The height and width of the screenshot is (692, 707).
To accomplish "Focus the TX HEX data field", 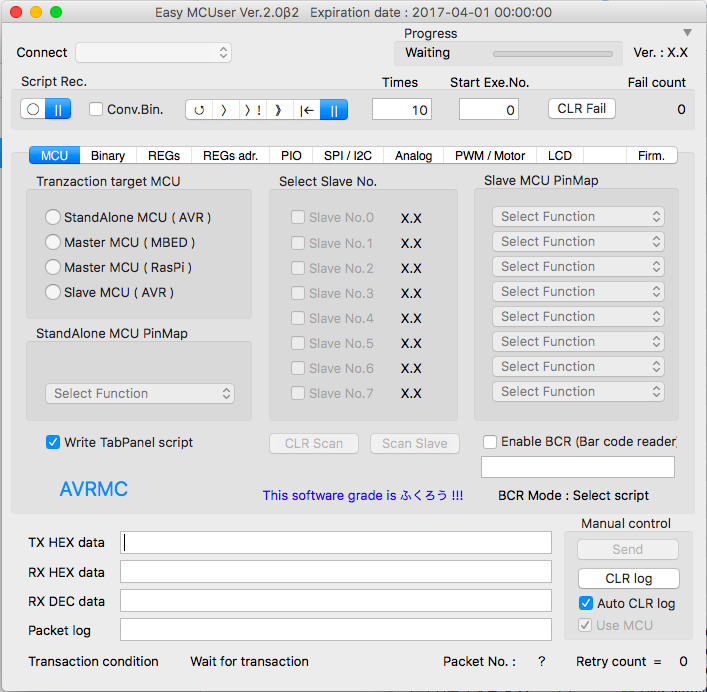I will click(336, 542).
